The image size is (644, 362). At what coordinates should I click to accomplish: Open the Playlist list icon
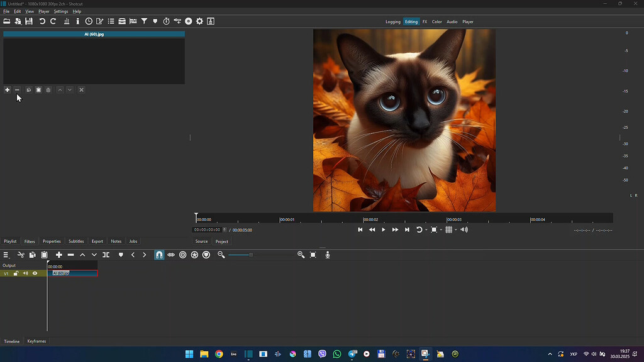pyautogui.click(x=111, y=21)
